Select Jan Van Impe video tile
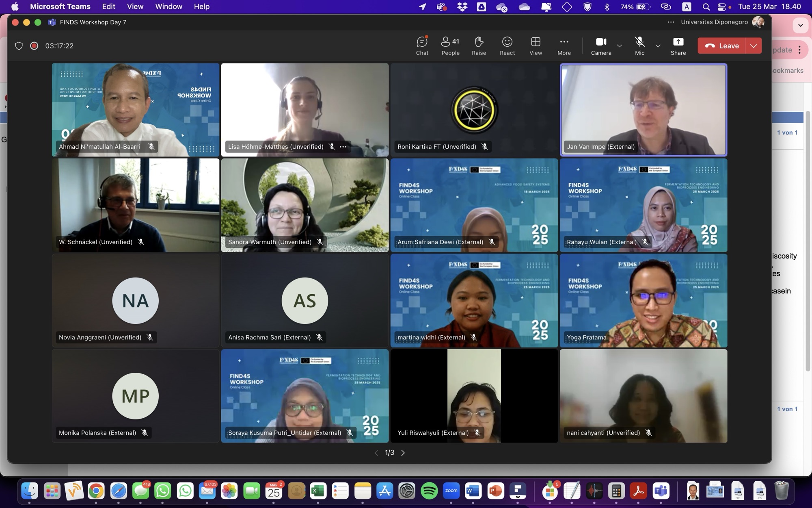Viewport: 812px width, 508px height. click(643, 110)
